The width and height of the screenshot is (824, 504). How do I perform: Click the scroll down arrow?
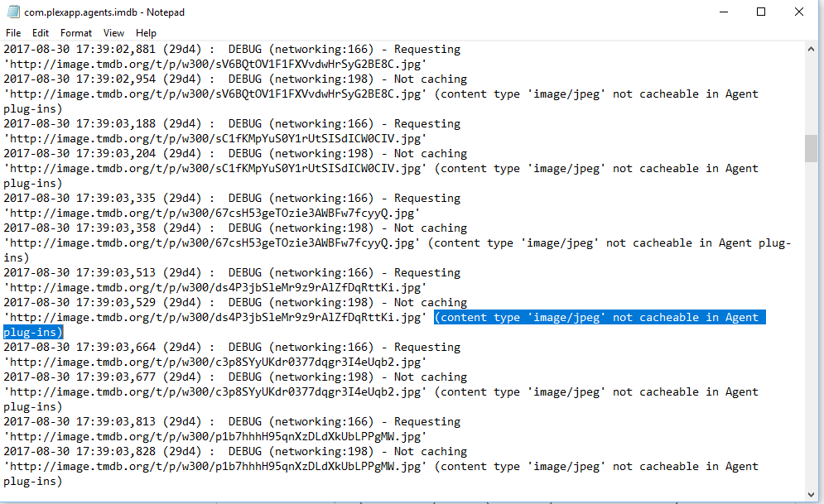click(x=811, y=495)
